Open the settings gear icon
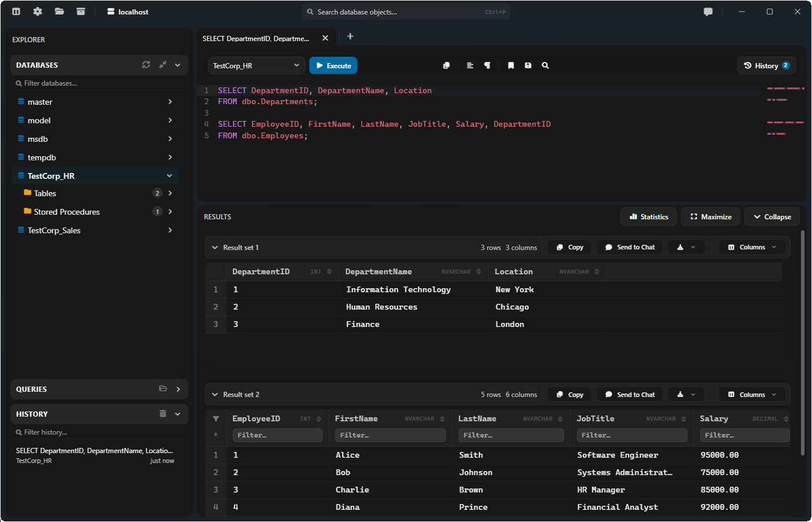Viewport: 812px width, 522px height. pyautogui.click(x=38, y=12)
